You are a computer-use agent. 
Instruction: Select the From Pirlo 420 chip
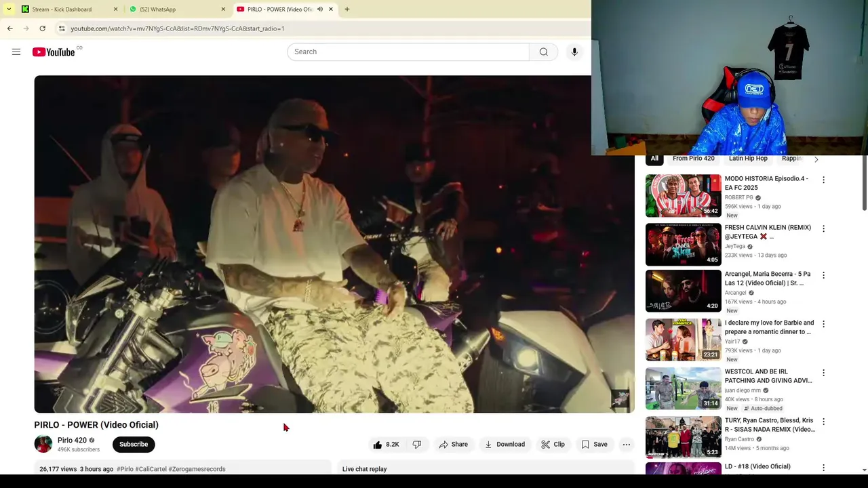694,159
